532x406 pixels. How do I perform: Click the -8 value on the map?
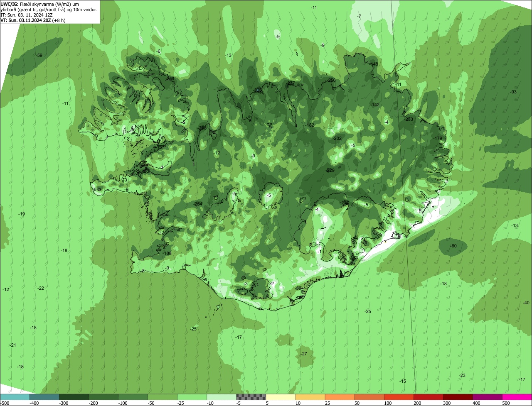[x=143, y=271]
